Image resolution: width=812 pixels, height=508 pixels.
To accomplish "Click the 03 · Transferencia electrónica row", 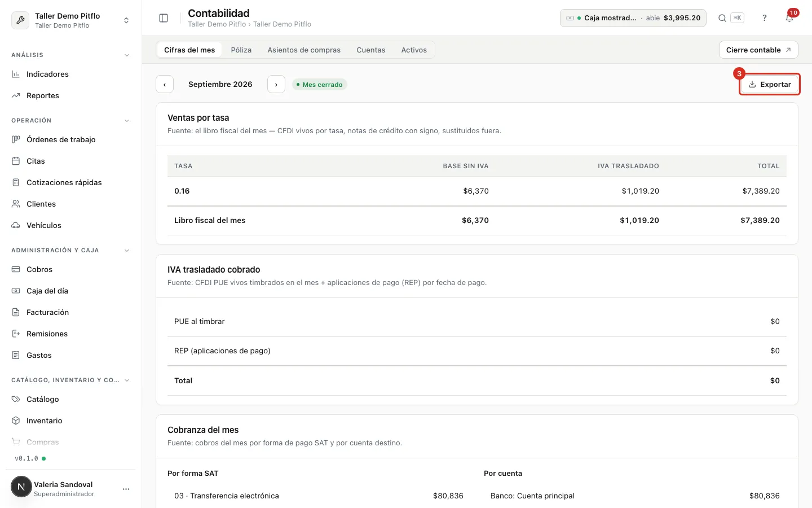I will 319,496.
